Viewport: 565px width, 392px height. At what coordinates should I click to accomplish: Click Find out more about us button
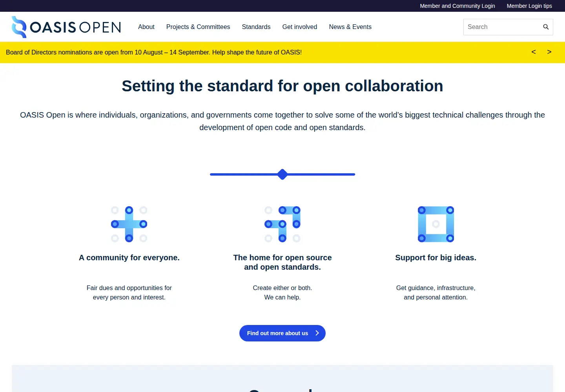point(282,333)
